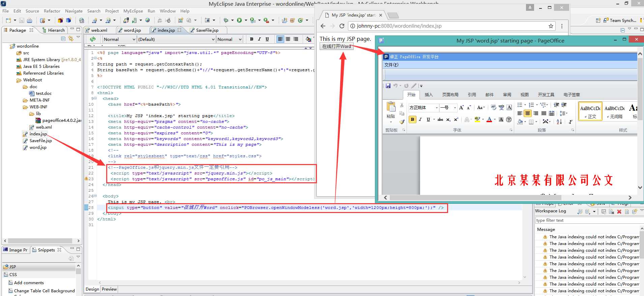Click the type filter text field
The width and height of the screenshot is (644, 296).
click(x=589, y=220)
